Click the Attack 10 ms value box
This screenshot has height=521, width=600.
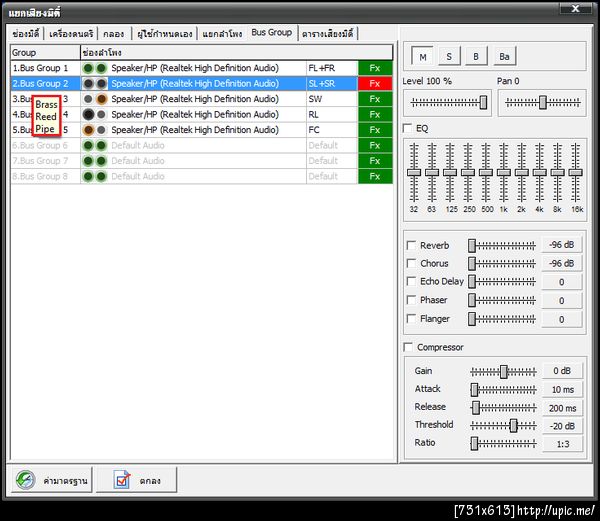tap(563, 389)
